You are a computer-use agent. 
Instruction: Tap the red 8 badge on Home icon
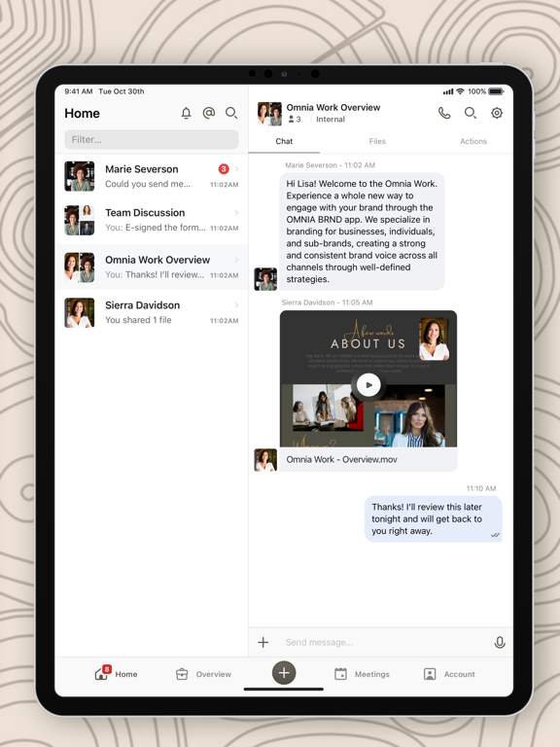[107, 669]
